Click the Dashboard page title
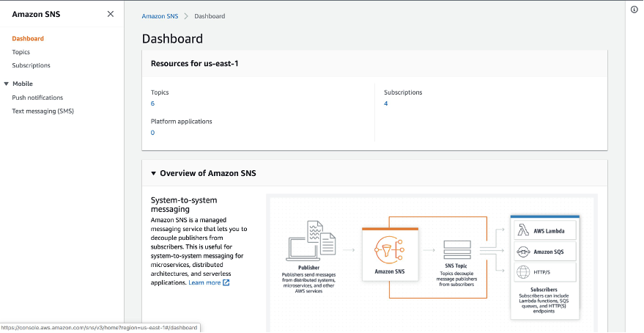Viewport: 644px width, 333px height. (x=172, y=39)
